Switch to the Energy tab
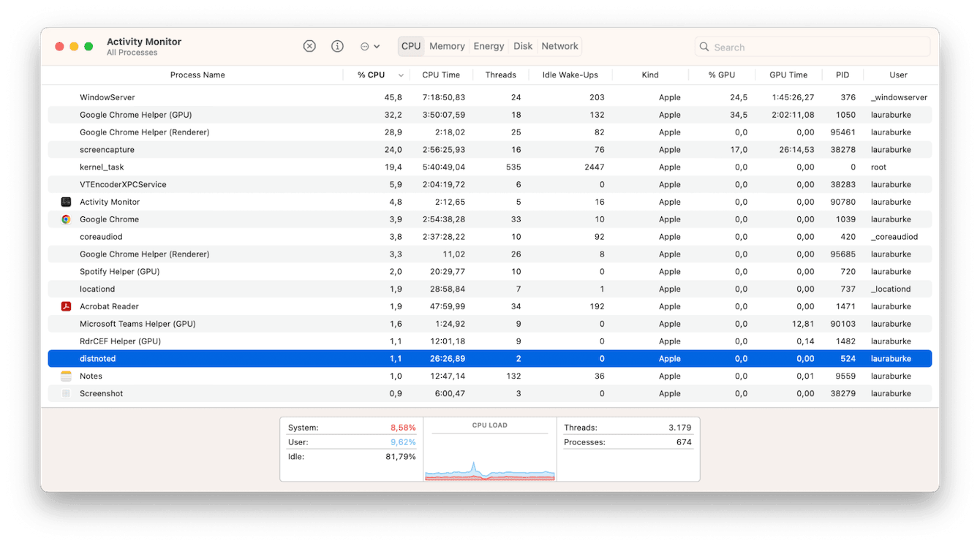Image resolution: width=980 pixels, height=546 pixels. (488, 46)
